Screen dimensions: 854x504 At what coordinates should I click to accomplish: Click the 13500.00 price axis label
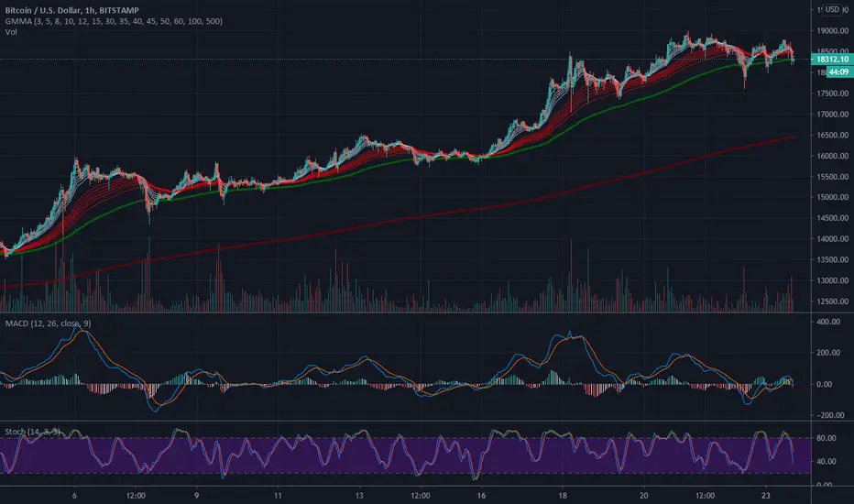coord(832,260)
